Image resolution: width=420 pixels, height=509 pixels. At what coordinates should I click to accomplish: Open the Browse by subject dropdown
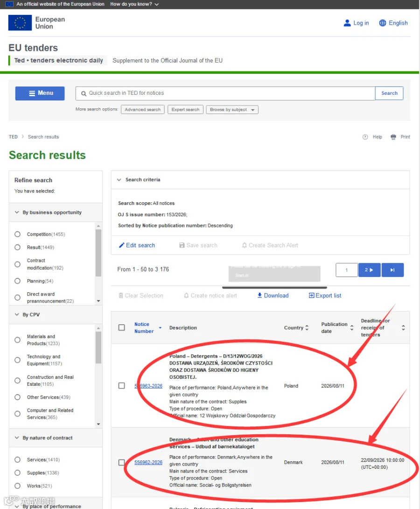tap(232, 110)
